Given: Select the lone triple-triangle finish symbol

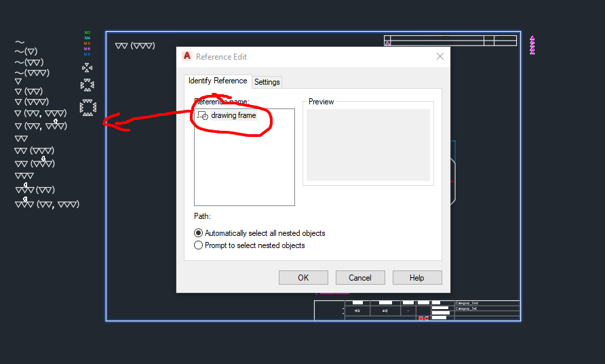Looking at the screenshot, I should click(x=24, y=176).
